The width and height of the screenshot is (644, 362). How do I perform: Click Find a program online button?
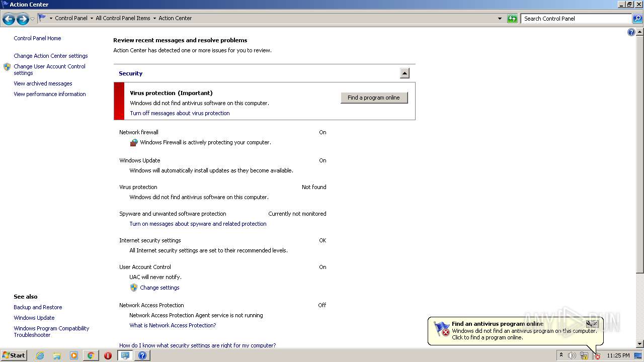[374, 98]
